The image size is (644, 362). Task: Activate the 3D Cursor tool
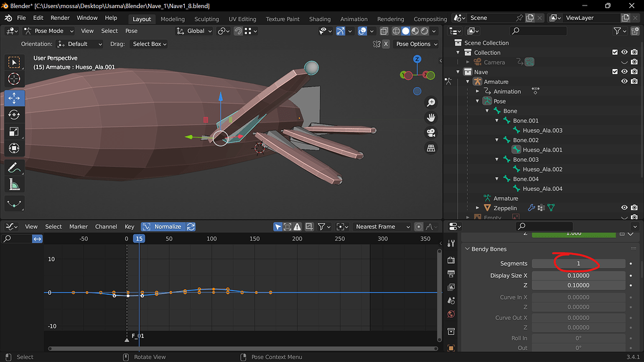point(14,79)
